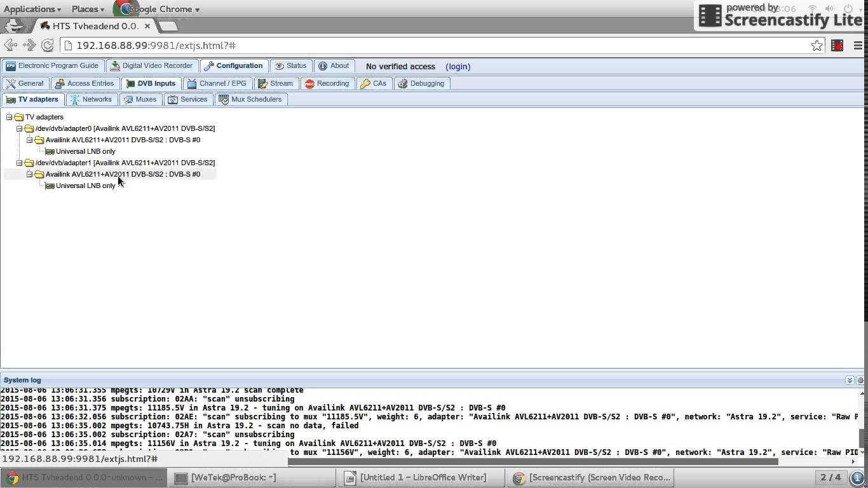The width and height of the screenshot is (868, 488).
Task: Switch to Untitled 1 LibreOffice Writer window
Action: pos(421,477)
